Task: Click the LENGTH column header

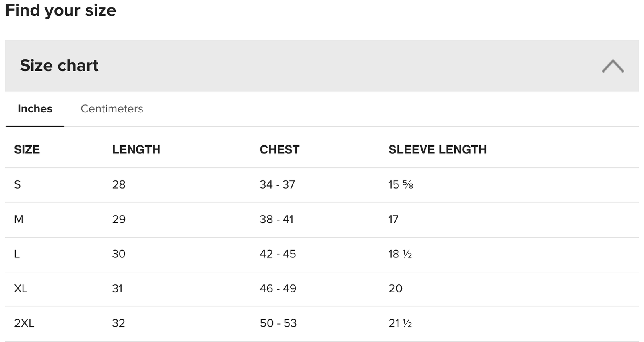Action: [x=136, y=150]
